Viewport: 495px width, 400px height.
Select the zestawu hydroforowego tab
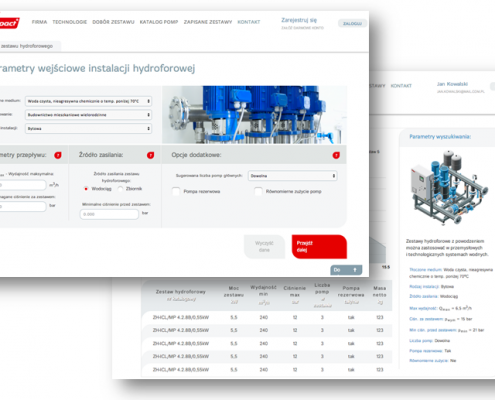tap(29, 46)
